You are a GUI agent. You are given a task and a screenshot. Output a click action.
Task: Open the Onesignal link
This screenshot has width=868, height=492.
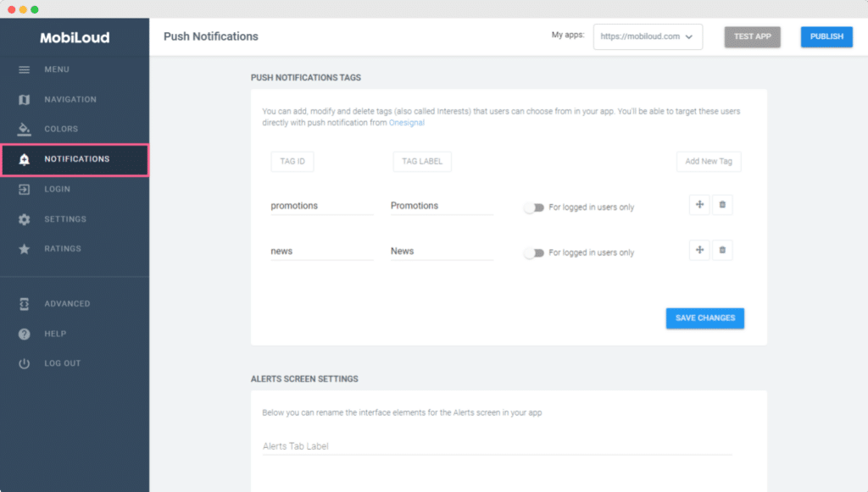(407, 124)
